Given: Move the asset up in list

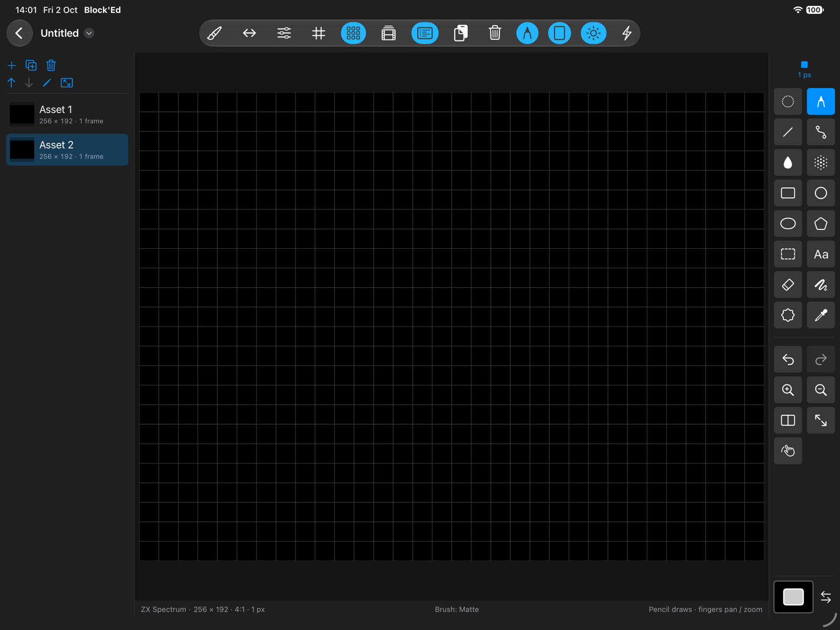Looking at the screenshot, I should tap(12, 83).
